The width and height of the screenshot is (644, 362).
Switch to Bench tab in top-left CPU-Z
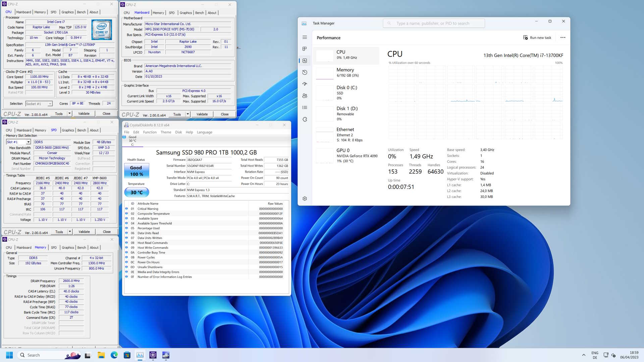[81, 12]
